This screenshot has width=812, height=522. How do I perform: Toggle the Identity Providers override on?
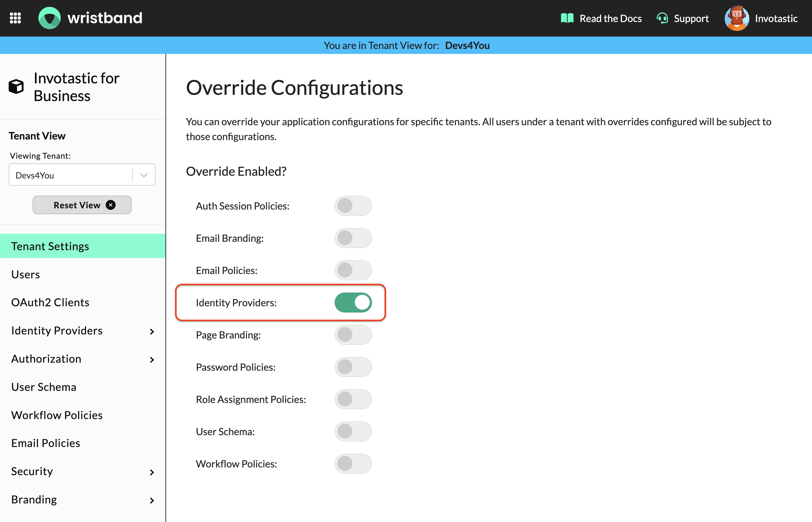(353, 303)
